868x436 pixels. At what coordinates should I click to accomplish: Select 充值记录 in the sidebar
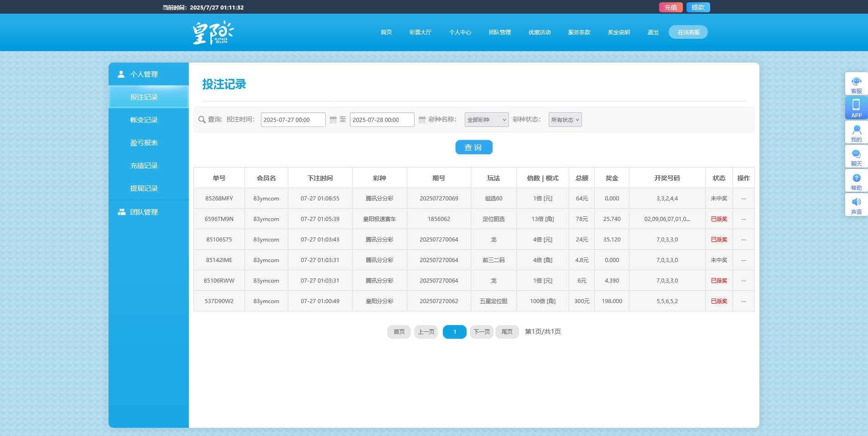click(149, 165)
